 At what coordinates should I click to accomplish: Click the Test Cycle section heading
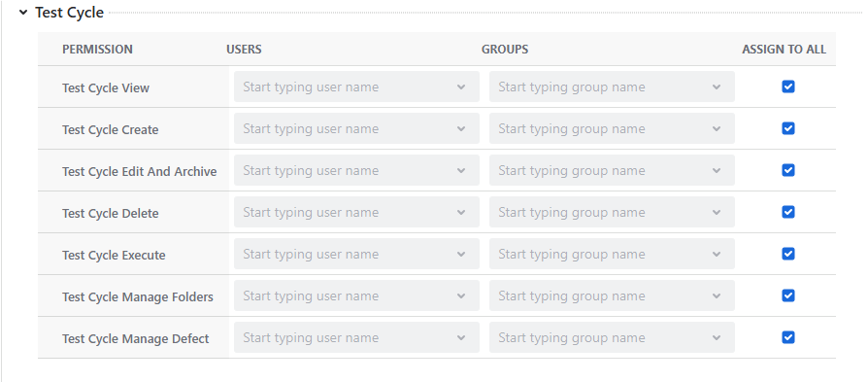[x=69, y=13]
